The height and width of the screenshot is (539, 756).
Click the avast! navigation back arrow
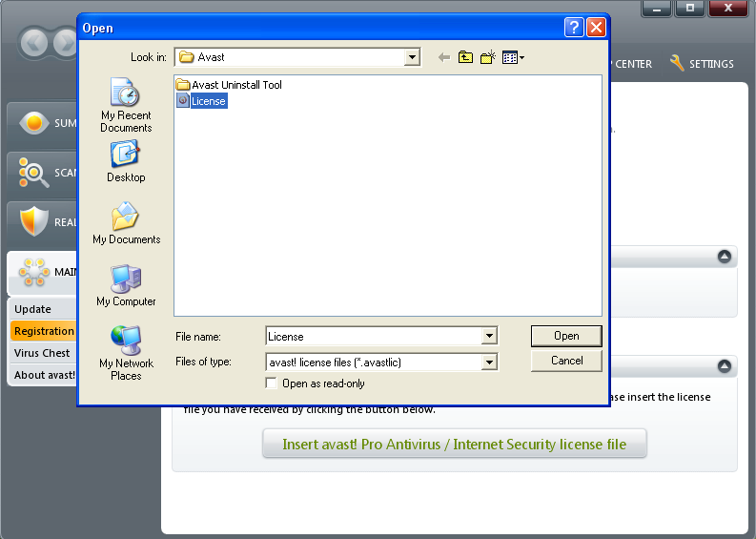point(34,44)
